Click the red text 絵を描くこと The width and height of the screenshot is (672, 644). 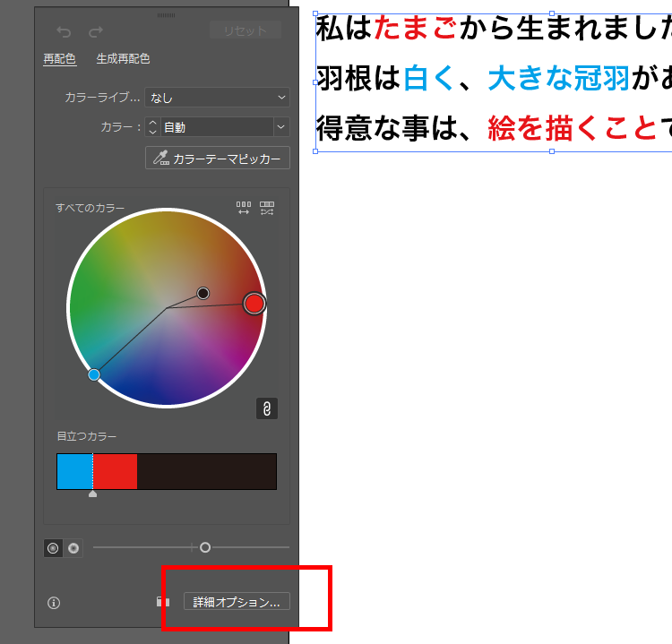click(x=573, y=128)
